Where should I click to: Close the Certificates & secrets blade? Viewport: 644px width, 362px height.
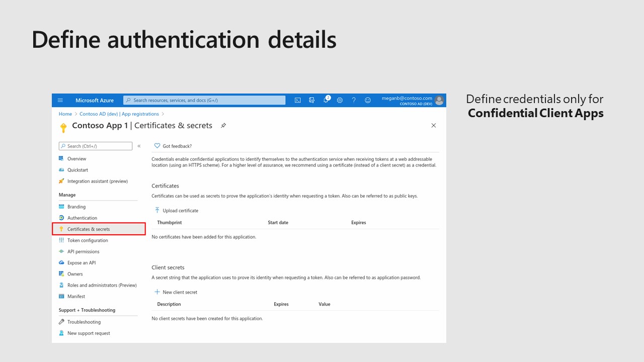point(434,126)
